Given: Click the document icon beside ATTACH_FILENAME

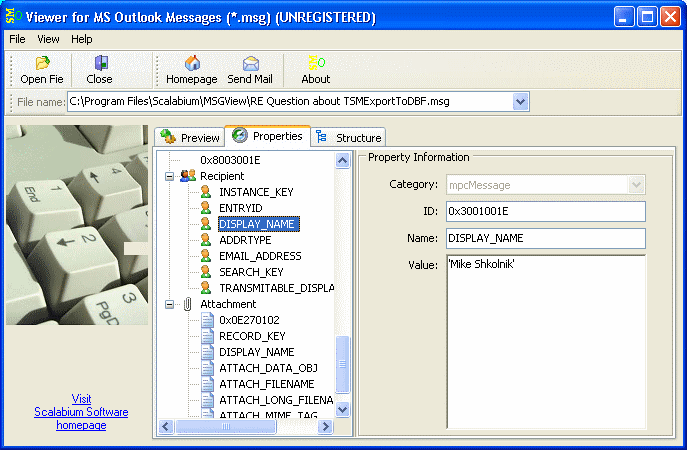Looking at the screenshot, I should point(207,384).
